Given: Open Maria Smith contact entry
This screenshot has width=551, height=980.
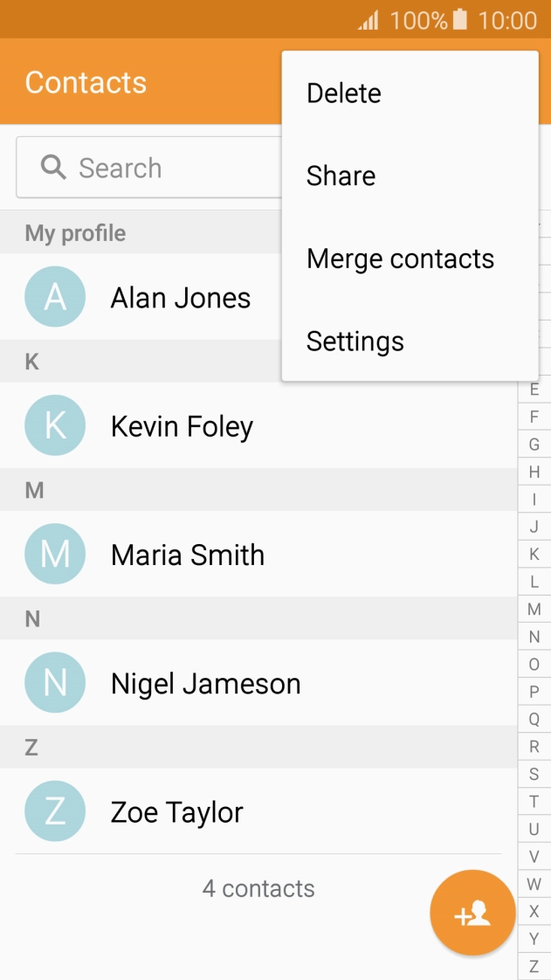Looking at the screenshot, I should (188, 555).
